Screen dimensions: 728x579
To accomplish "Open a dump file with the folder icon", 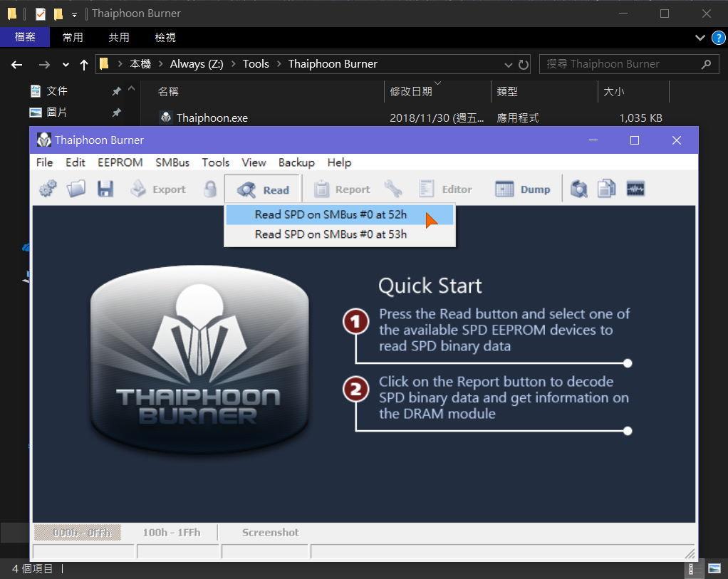I will pos(76,189).
